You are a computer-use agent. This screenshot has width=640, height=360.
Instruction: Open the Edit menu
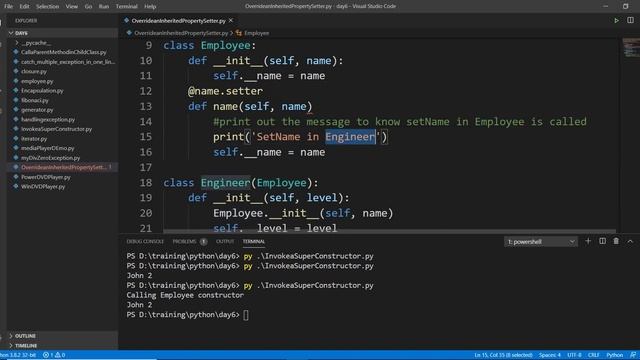coord(24,7)
